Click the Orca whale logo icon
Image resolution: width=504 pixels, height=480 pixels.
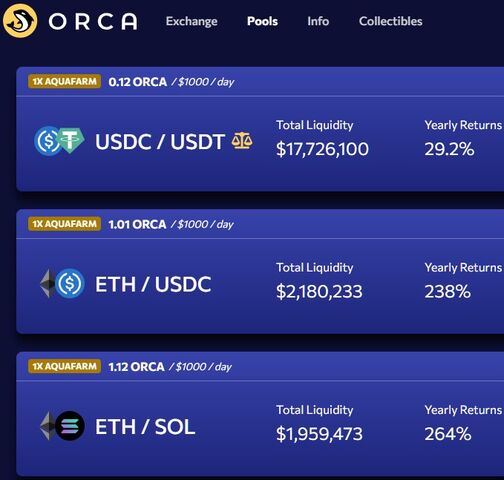click(20, 21)
